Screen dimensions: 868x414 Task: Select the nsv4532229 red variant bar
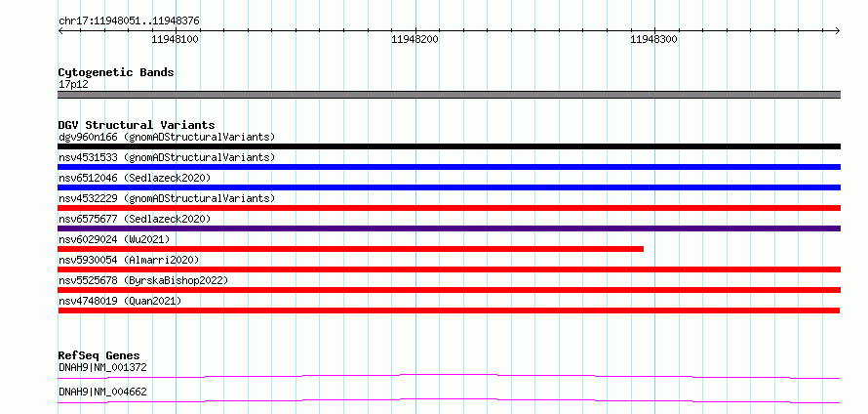tap(449, 208)
